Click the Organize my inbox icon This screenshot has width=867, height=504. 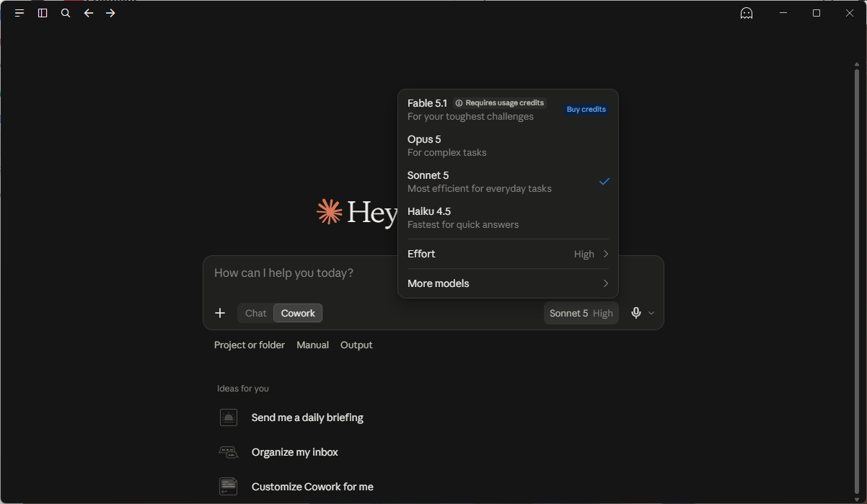coord(228,452)
